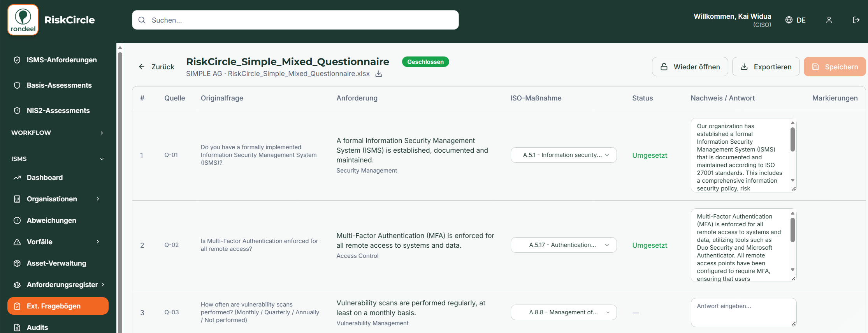
Task: Click the Suchen search input field
Action: [x=295, y=20]
